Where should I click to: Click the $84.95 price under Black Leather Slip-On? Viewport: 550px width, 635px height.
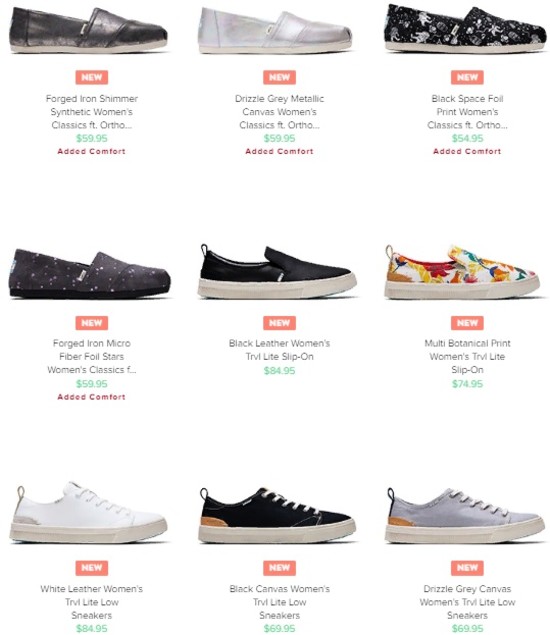tap(279, 371)
